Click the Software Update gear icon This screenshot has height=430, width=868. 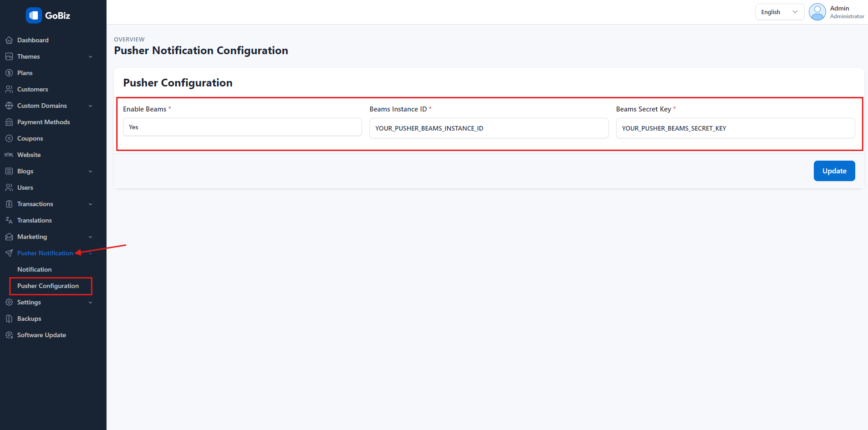[x=9, y=335]
